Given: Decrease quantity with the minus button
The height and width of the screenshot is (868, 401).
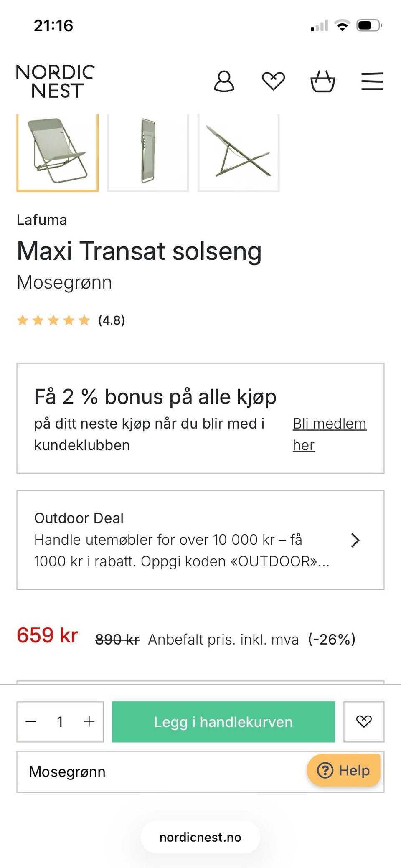Looking at the screenshot, I should [31, 722].
